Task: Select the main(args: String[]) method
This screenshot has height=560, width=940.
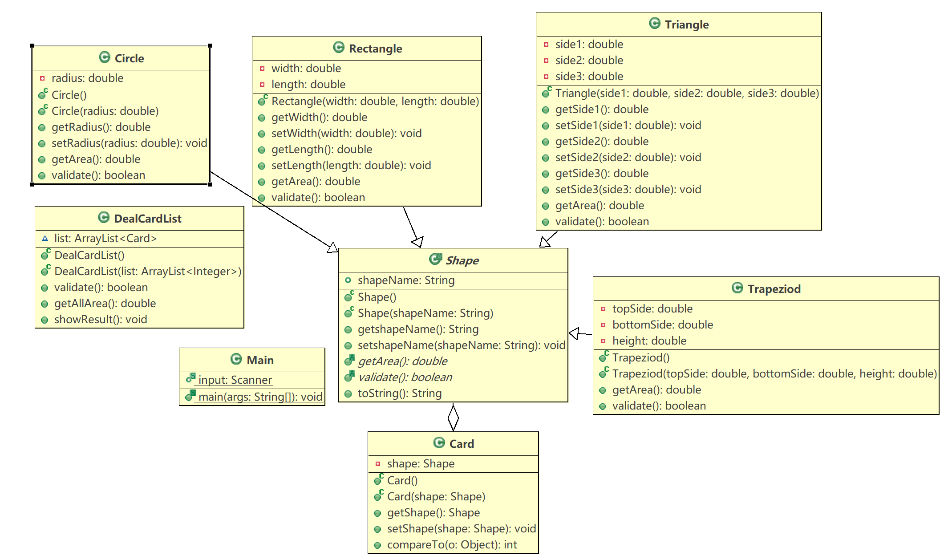Action: pos(260,397)
